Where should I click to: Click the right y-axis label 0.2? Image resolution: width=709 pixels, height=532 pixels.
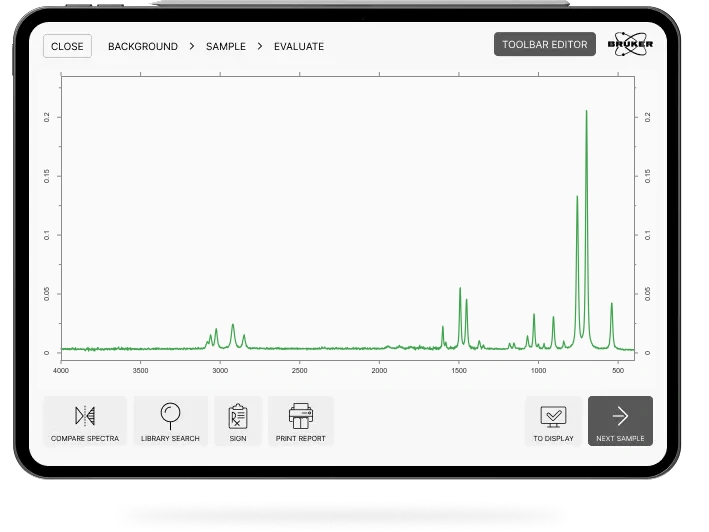(648, 118)
